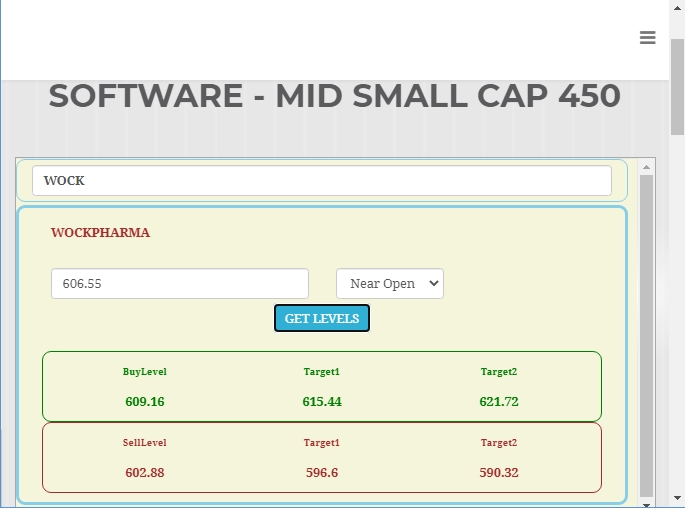Click the BuyLevel value 609.16
Viewport: 685px width, 508px height.
(145, 402)
